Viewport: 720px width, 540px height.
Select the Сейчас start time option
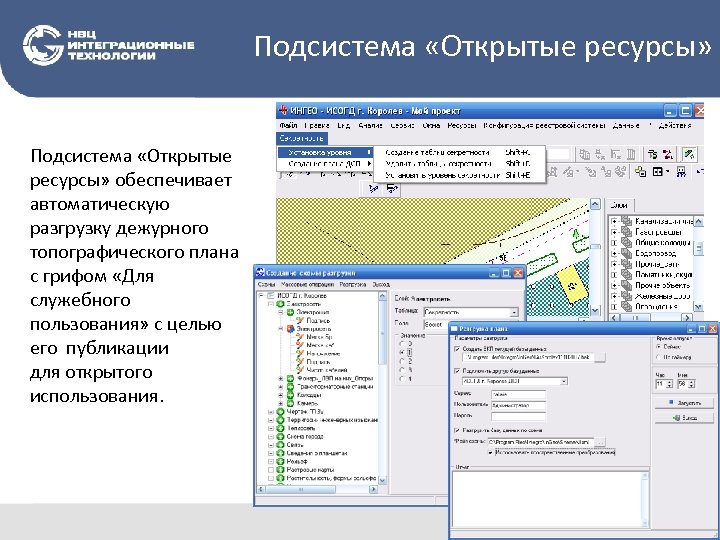[659, 347]
